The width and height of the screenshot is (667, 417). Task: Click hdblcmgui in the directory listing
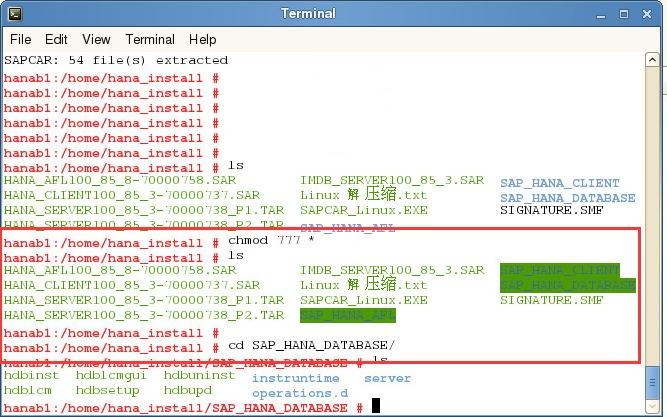point(111,375)
